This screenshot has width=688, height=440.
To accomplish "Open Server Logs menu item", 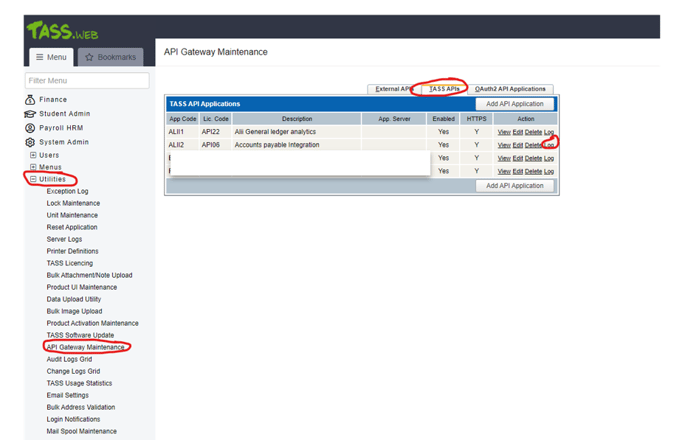I will [64, 239].
